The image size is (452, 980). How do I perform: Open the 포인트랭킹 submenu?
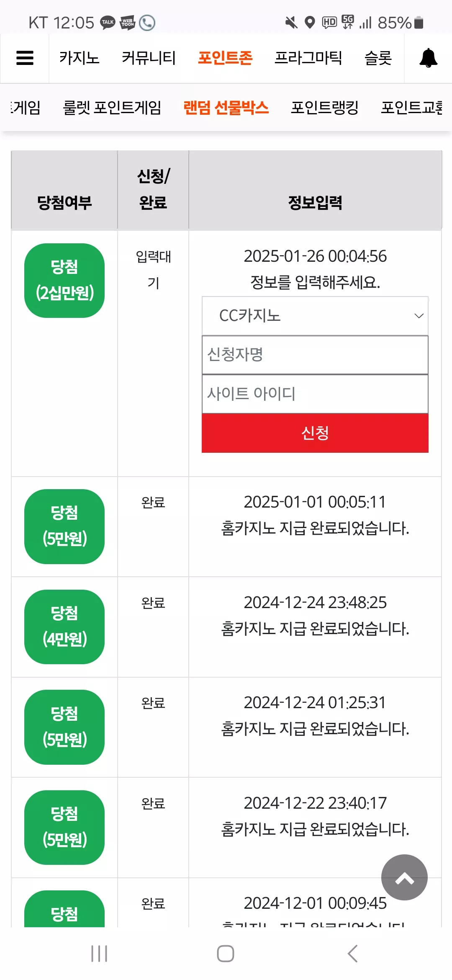click(325, 108)
